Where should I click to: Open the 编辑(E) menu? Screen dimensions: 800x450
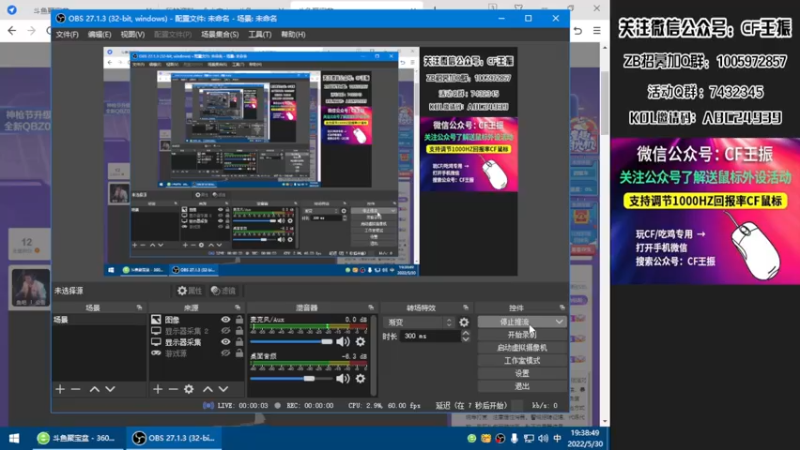pos(99,34)
